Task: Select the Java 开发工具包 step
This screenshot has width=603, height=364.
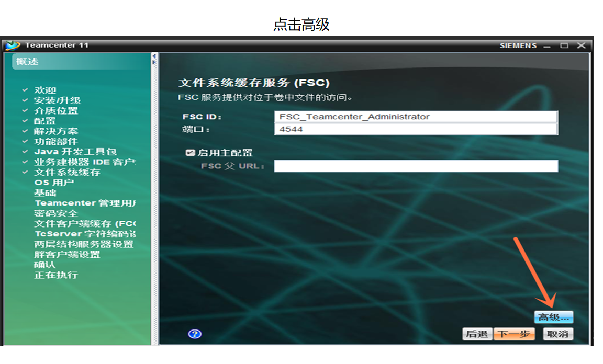Action: click(75, 152)
